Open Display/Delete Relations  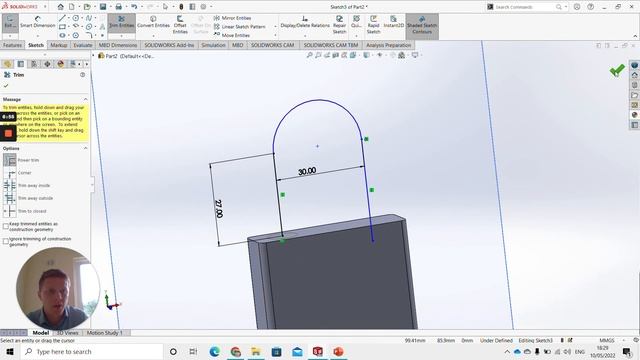[305, 22]
